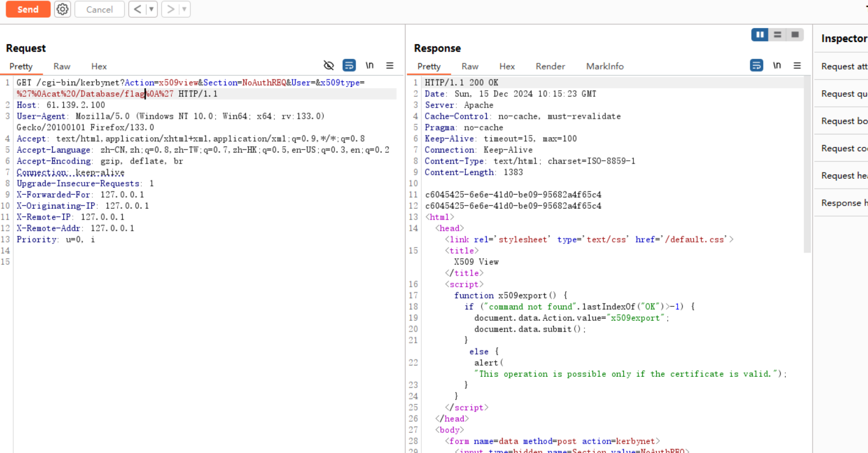
Task: Open the Response MarkInfo tab
Action: [x=605, y=66]
